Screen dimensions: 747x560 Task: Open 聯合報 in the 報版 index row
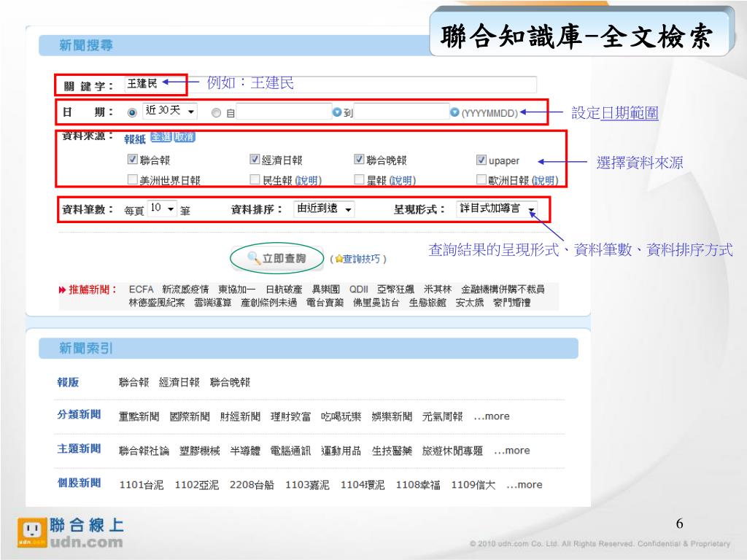pyautogui.click(x=134, y=382)
